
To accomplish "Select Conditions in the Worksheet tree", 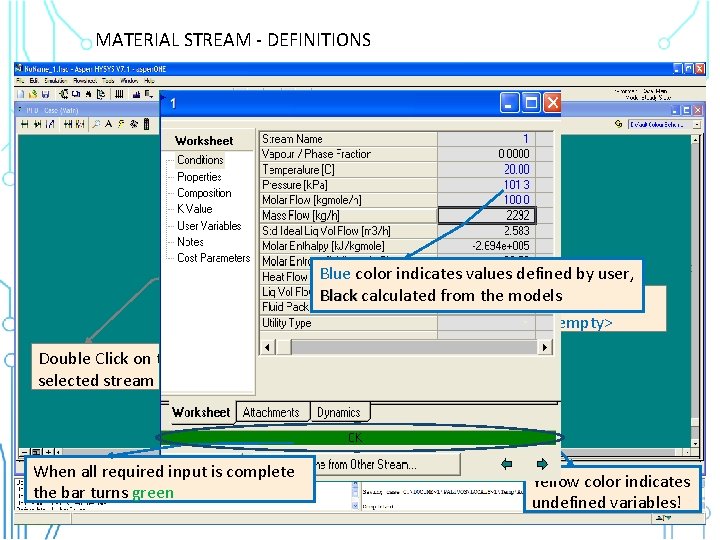I will [200, 160].
